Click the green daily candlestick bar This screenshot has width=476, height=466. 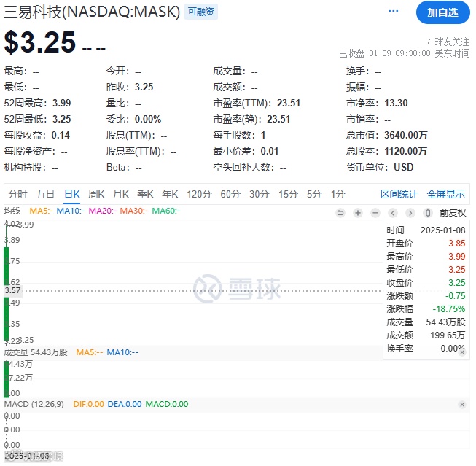click(x=6, y=293)
